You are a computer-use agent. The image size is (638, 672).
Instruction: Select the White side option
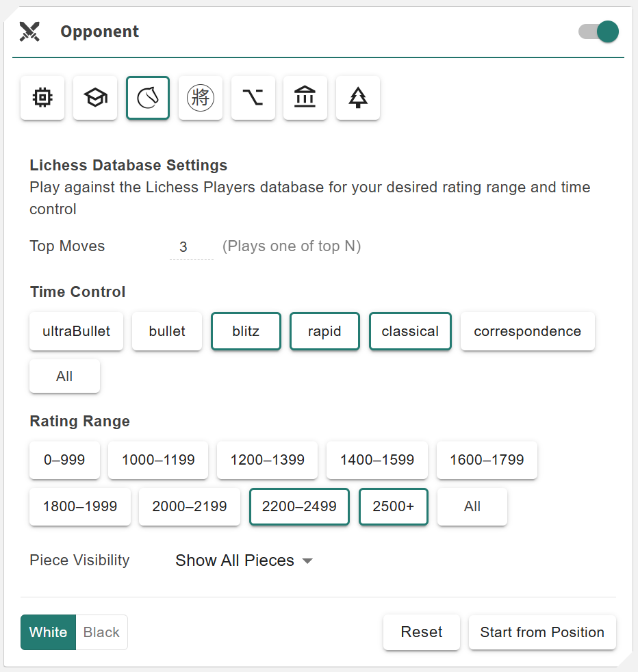click(x=48, y=632)
